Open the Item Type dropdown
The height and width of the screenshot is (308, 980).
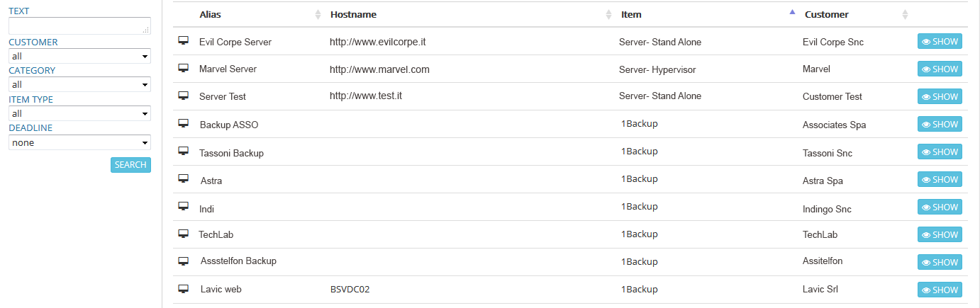pyautogui.click(x=79, y=113)
